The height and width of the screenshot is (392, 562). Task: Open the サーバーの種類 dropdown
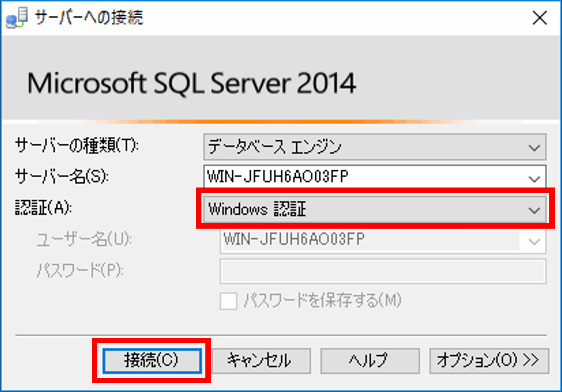[x=375, y=147]
